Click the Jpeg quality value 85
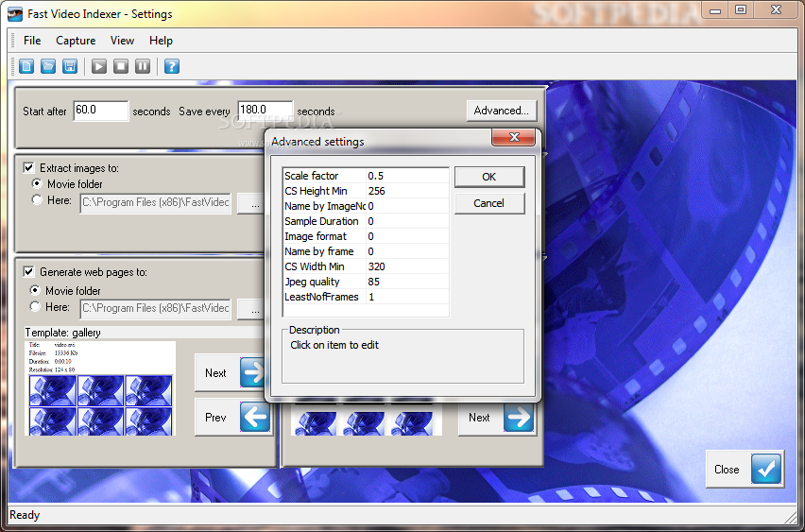The width and height of the screenshot is (805, 532). click(x=374, y=282)
